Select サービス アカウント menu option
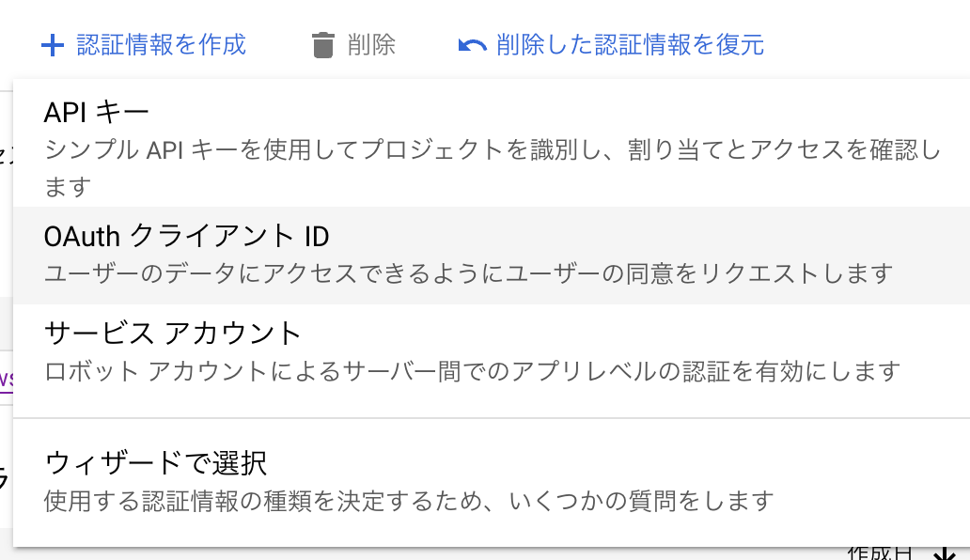The image size is (970, 560). pyautogui.click(x=173, y=333)
